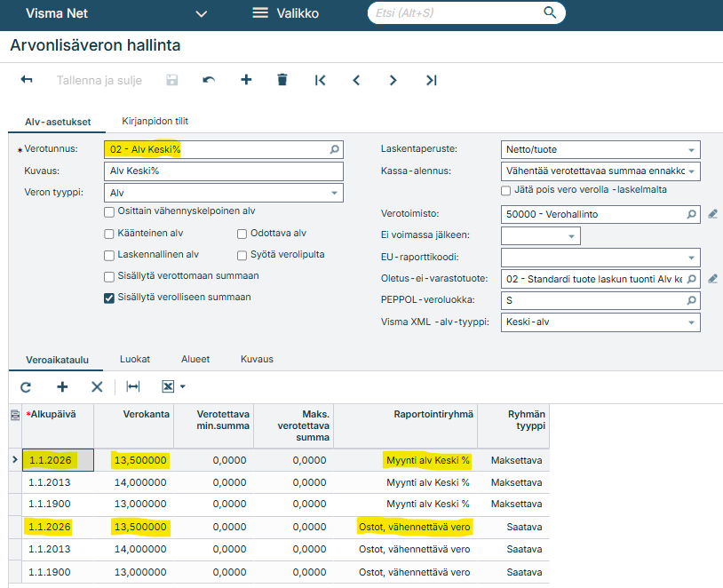The height and width of the screenshot is (588, 723).
Task: Toggle Osittain vähennyskelpoinen alv checkbox
Action: [110, 211]
